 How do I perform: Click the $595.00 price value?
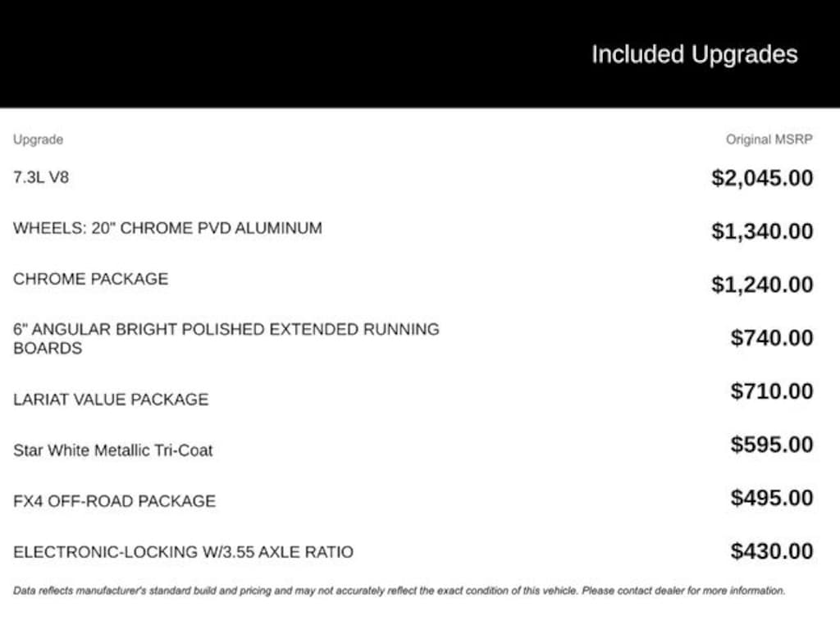772,445
